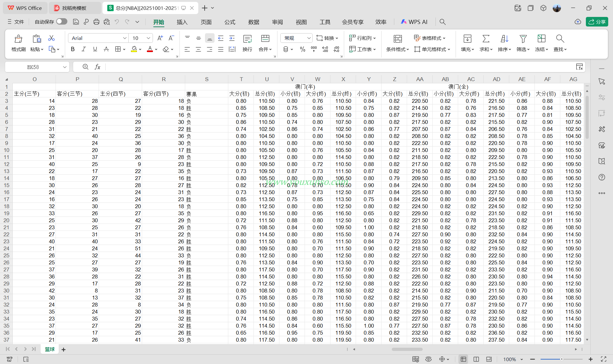This screenshot has width=613, height=364.
Task: Open the search magnifier in ribbon tabs
Action: 443,22
